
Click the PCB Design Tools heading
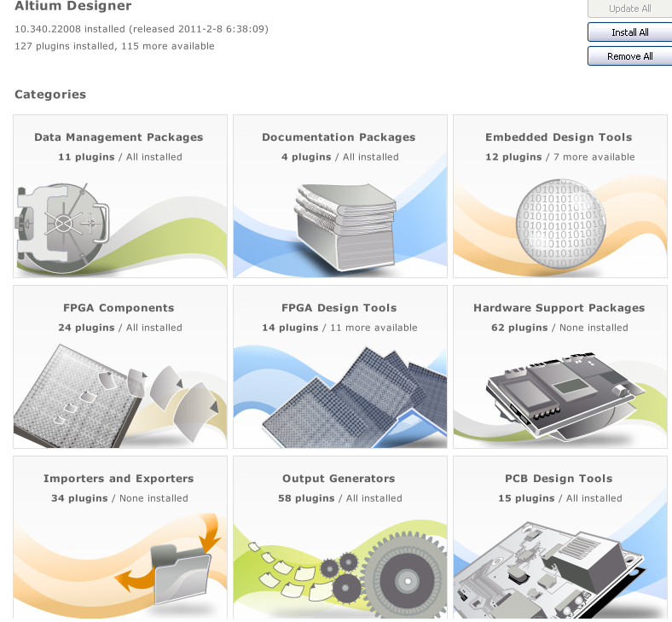(x=559, y=479)
